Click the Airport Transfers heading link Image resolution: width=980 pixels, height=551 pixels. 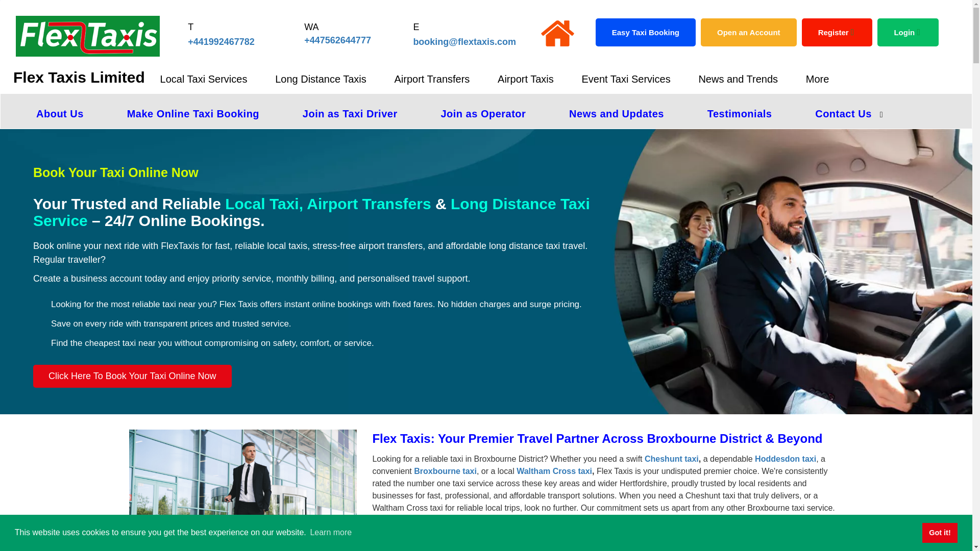pos(369,204)
